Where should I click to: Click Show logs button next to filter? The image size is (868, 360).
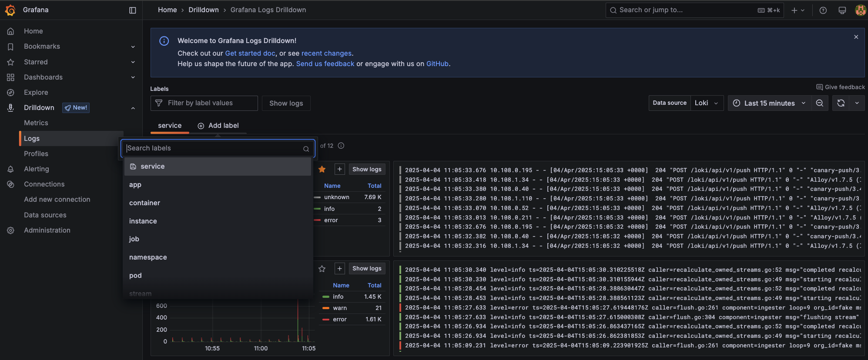coord(286,103)
